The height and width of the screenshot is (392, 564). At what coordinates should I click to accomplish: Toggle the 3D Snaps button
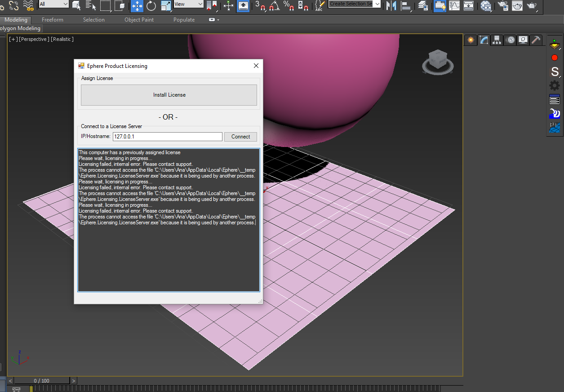point(260,5)
